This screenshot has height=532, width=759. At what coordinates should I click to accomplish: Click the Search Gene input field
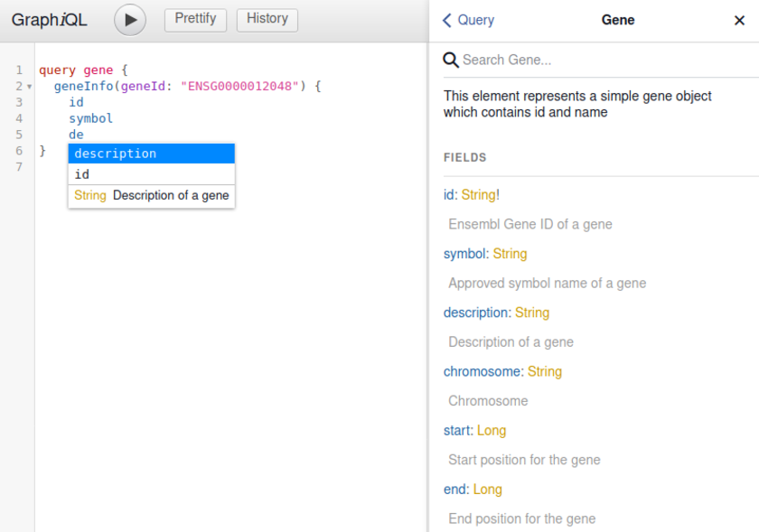pos(542,60)
